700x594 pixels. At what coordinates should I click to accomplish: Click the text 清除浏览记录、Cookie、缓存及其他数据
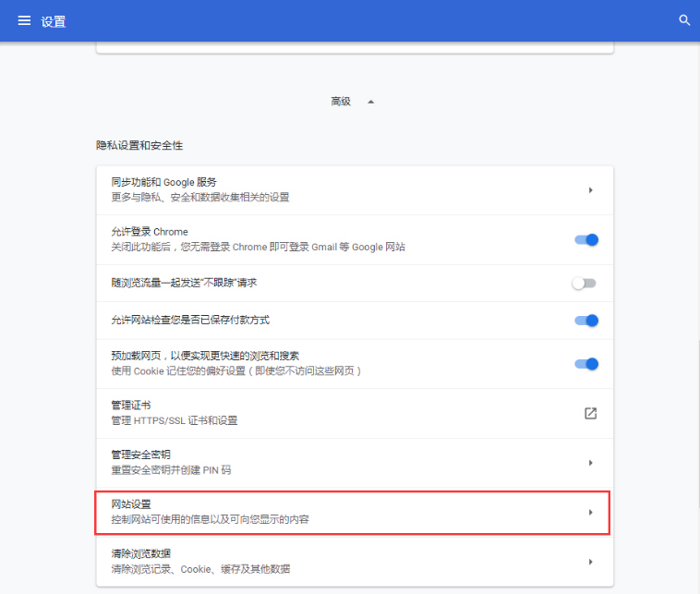(200, 569)
